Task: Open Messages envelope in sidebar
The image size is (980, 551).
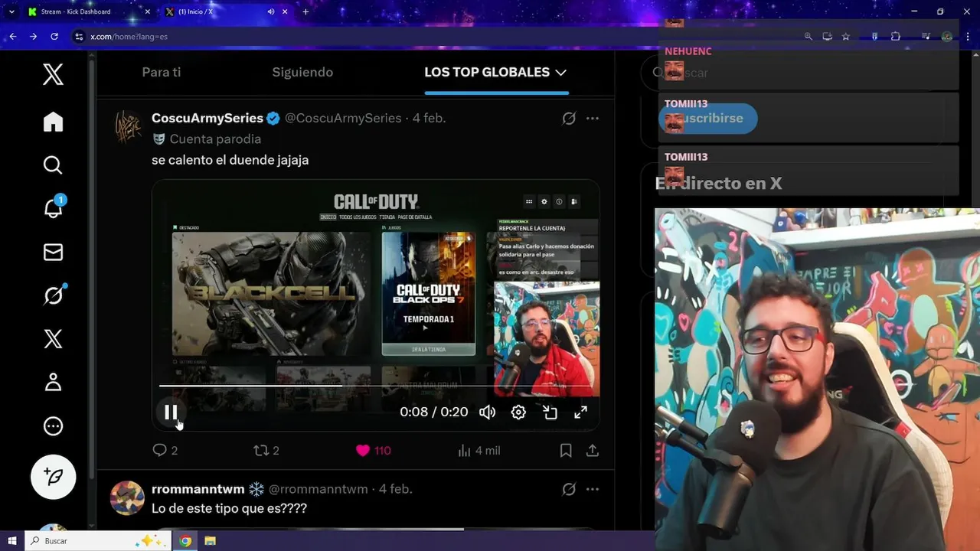Action: click(x=53, y=252)
